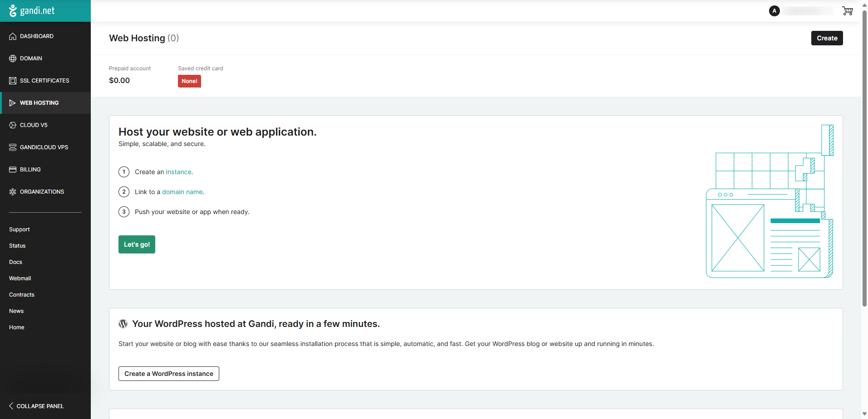The image size is (868, 419).
Task: Go to the Domain section
Action: pyautogui.click(x=45, y=58)
